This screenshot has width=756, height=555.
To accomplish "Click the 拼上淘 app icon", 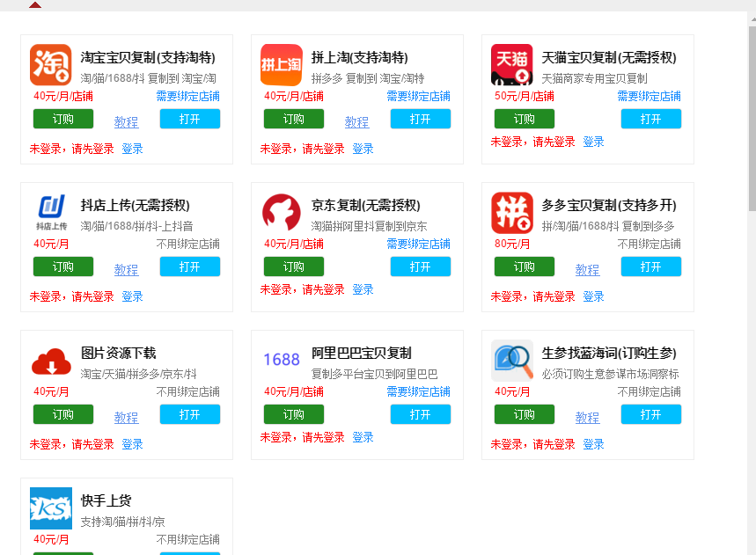I will 281,64.
